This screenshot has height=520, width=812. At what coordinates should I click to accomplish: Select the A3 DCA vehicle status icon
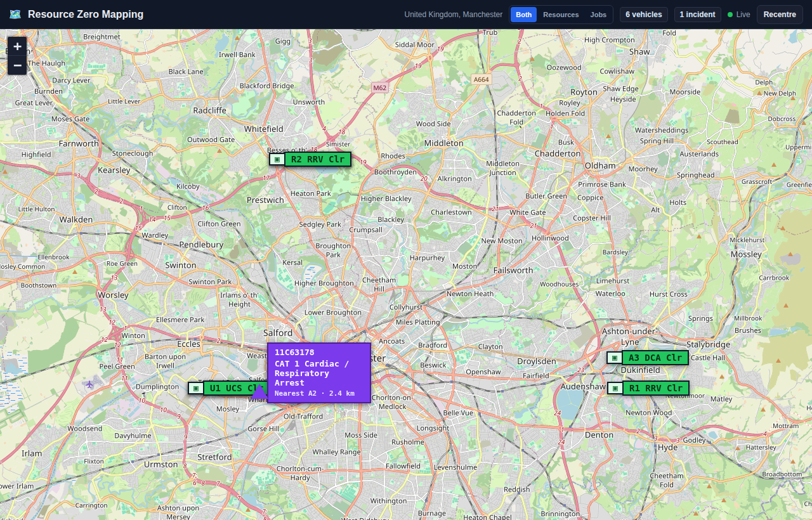[614, 358]
